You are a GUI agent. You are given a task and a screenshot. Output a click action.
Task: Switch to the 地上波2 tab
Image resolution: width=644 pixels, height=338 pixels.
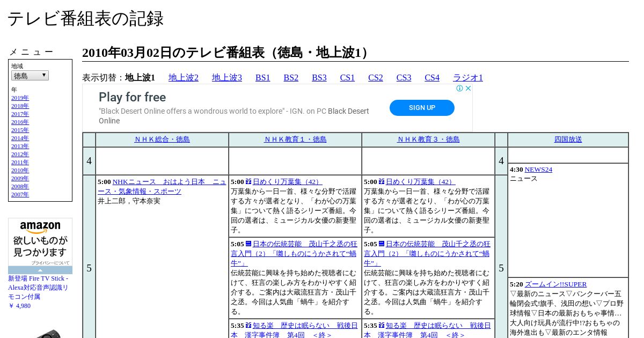pos(184,78)
